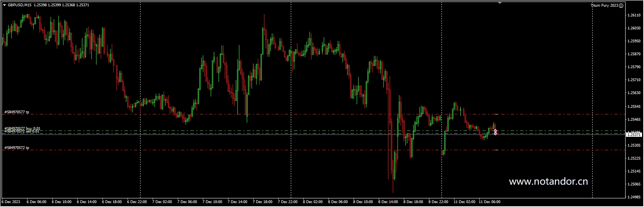Select the #584970577 tp order label

[x=17, y=112]
